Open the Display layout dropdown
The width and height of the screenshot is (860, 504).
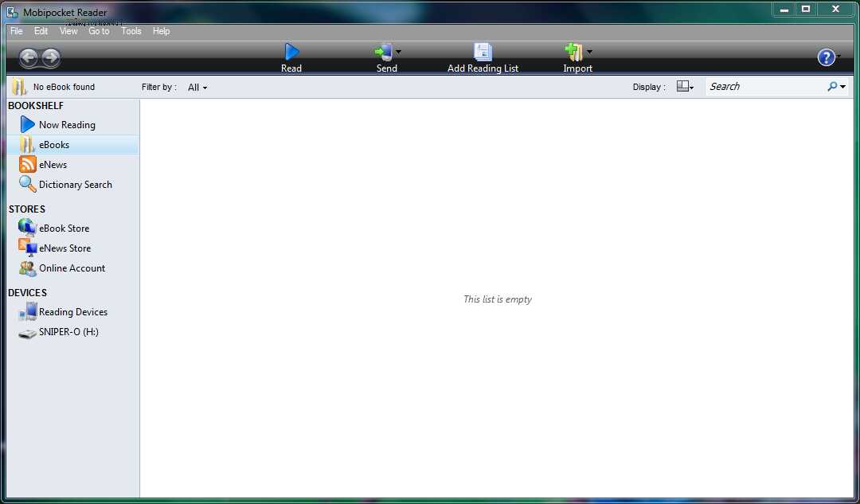[x=685, y=87]
